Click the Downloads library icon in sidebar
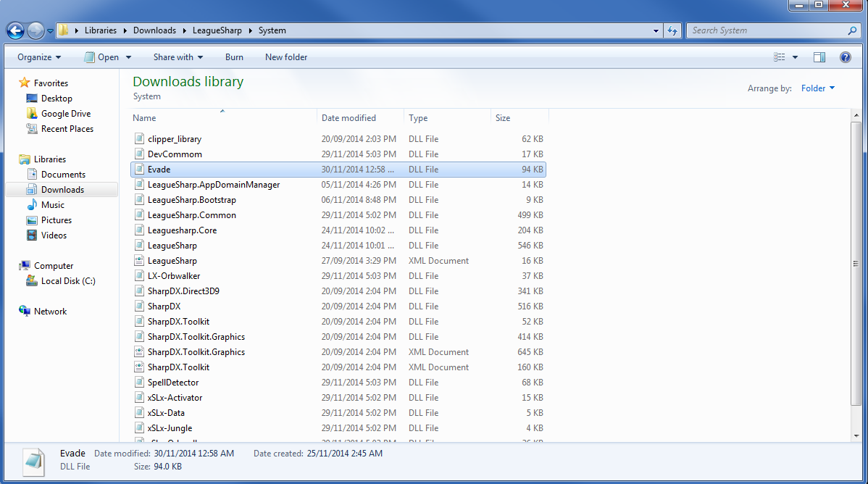The width and height of the screenshot is (868, 484). pos(32,189)
